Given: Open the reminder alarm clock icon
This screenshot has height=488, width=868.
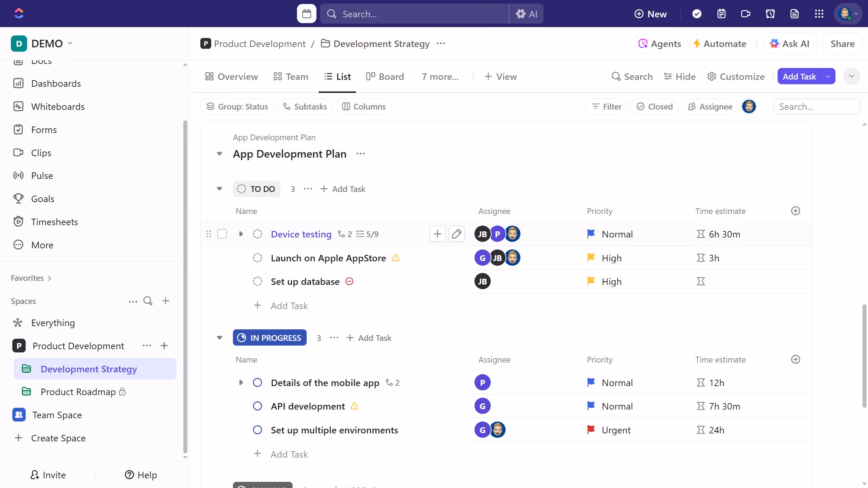Looking at the screenshot, I should tap(770, 14).
